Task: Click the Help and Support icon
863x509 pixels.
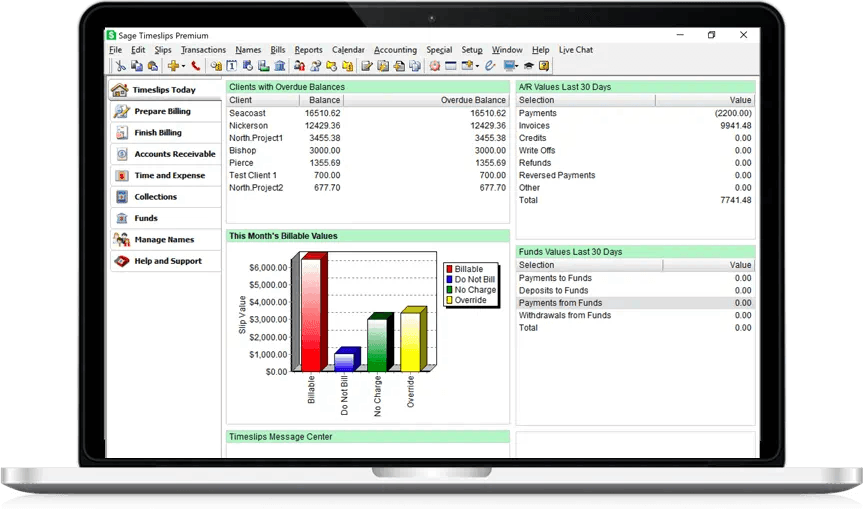Action: point(122,261)
